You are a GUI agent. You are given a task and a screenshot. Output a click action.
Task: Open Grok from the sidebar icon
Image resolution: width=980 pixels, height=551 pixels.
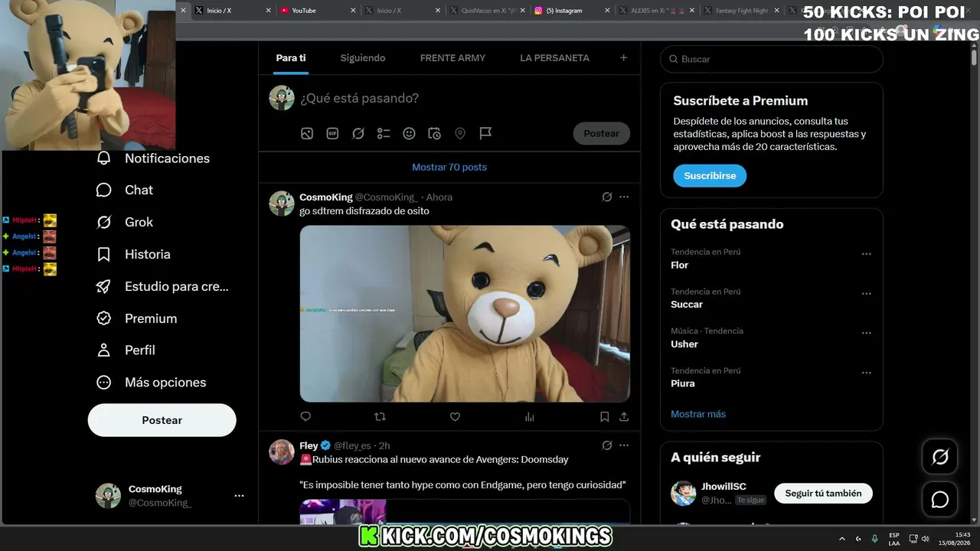tap(104, 222)
